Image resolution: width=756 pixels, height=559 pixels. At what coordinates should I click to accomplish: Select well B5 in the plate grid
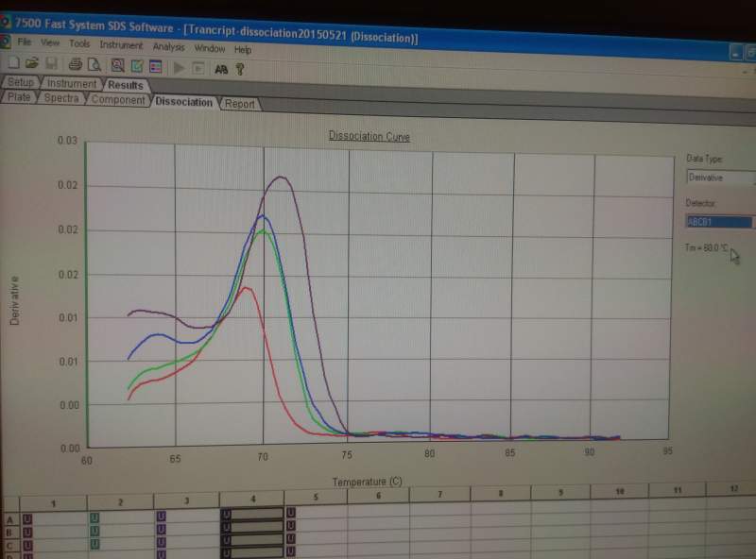click(x=317, y=526)
